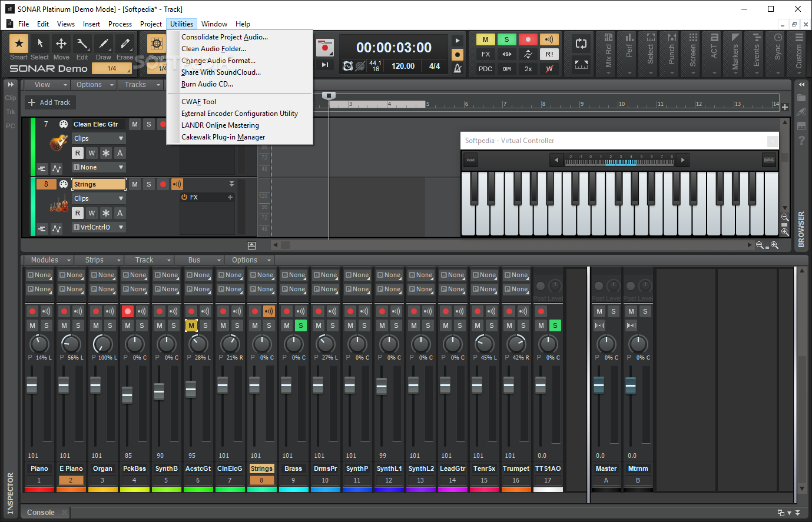Open the console Modules dropdown
This screenshot has width=812, height=522.
[49, 260]
